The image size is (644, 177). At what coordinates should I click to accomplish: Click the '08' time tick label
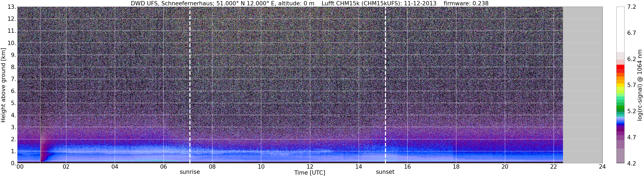(x=212, y=167)
